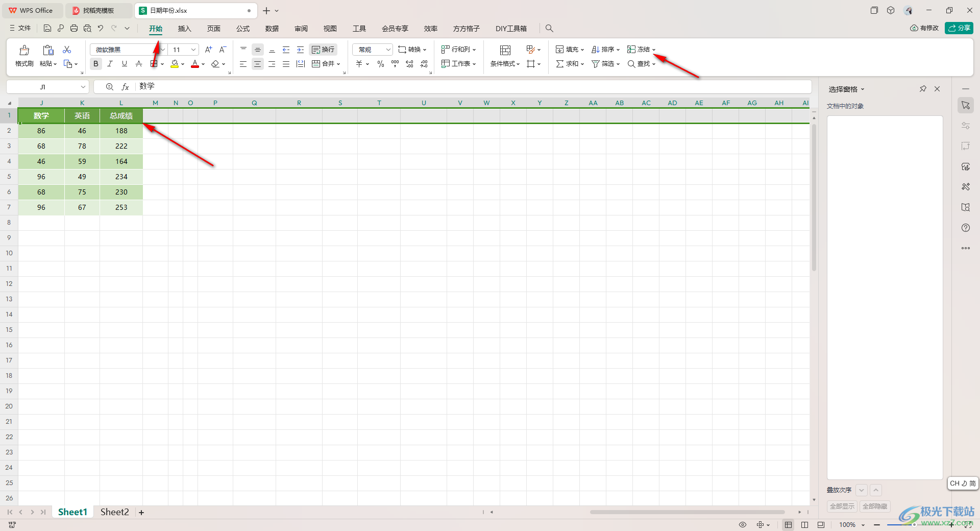Viewport: 980px width, 531px height.
Task: Click the Save icon in quick access bar
Action: coord(47,28)
